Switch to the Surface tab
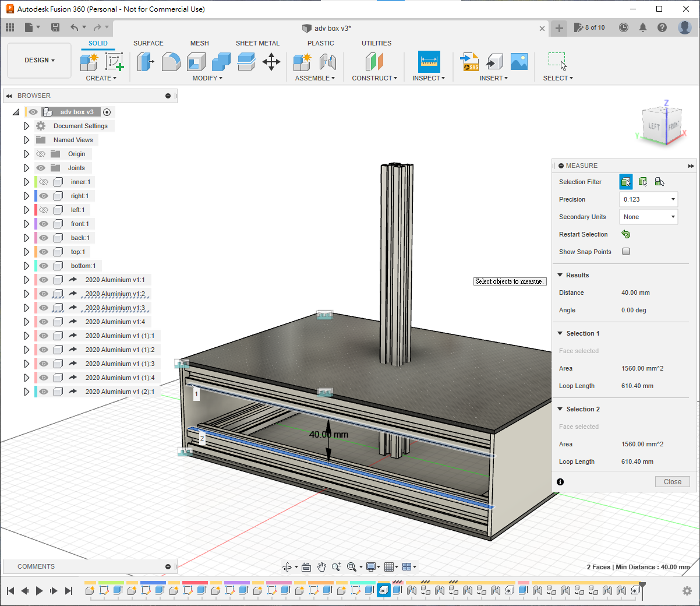The height and width of the screenshot is (606, 700). pyautogui.click(x=148, y=43)
